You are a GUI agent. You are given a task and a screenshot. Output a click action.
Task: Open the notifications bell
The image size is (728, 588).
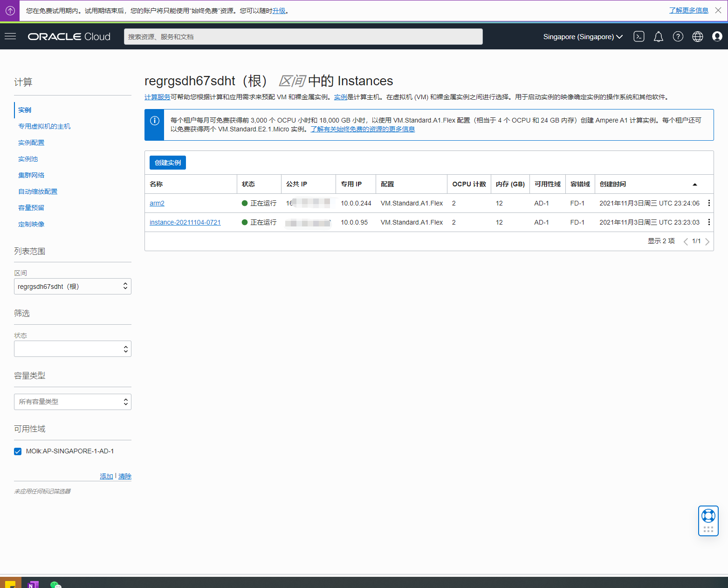pyautogui.click(x=659, y=37)
